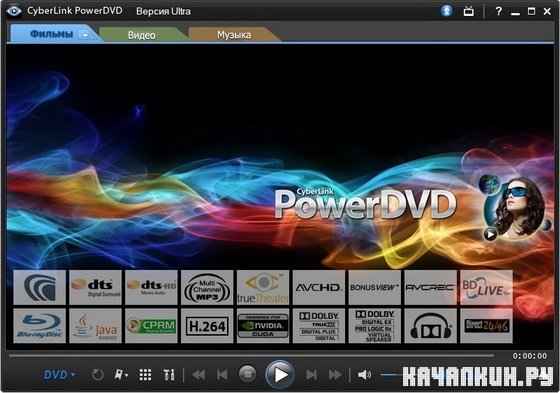Image resolution: width=560 pixels, height=393 pixels.
Task: Click the blue globe icon in title bar
Action: pyautogui.click(x=446, y=11)
